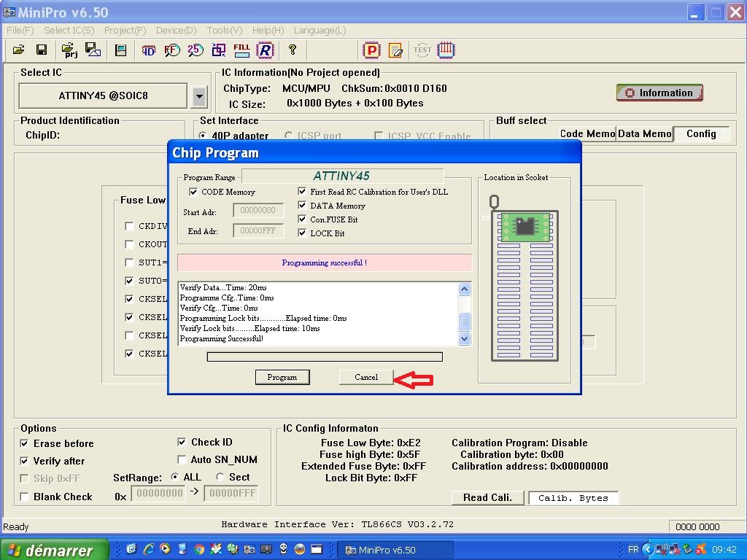Click the Windows Media Player quick launch icon
747x560 pixels.
[165, 549]
